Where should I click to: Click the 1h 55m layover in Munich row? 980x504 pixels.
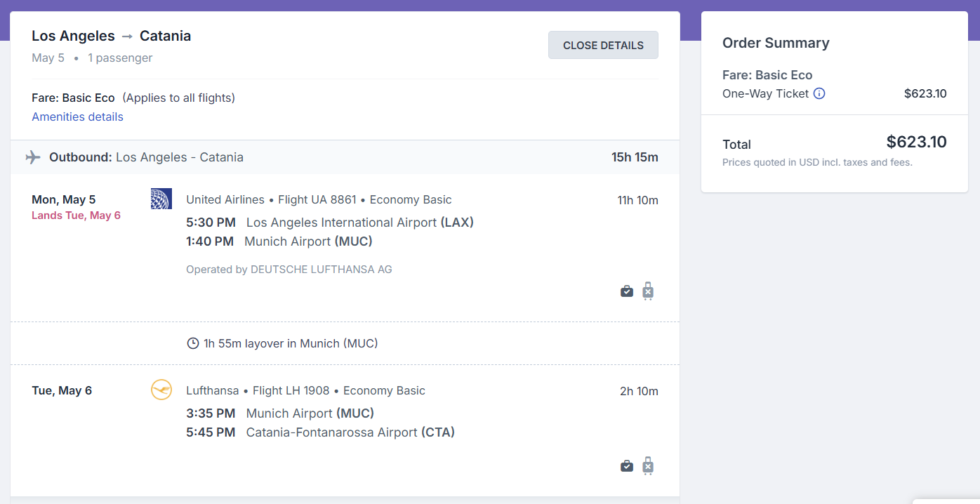coord(345,343)
